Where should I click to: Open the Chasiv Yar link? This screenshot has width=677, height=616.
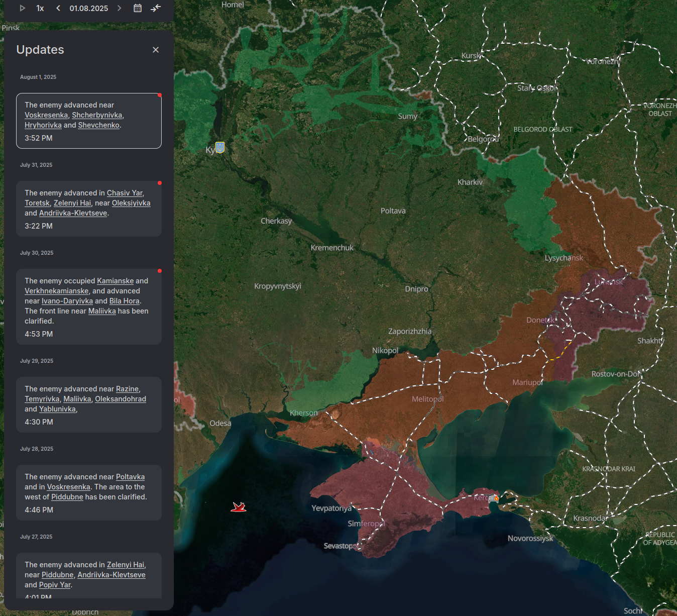(125, 193)
